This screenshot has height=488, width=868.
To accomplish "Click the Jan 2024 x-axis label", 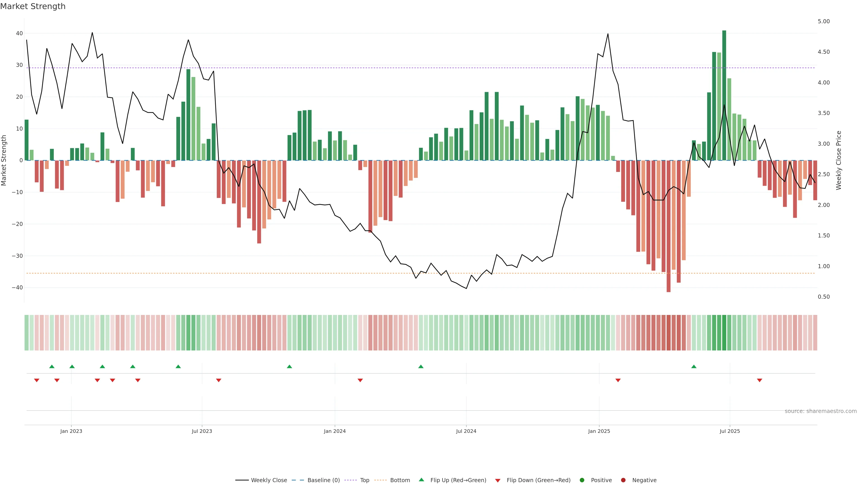I will coord(335,431).
